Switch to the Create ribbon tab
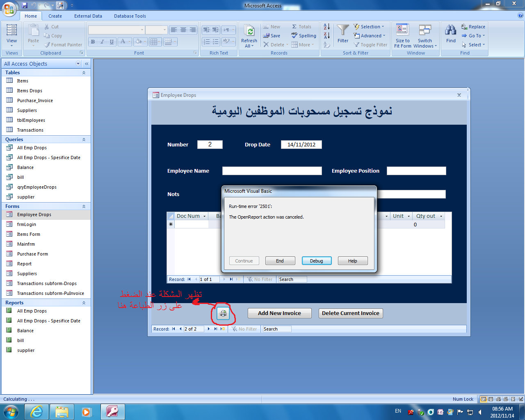This screenshot has height=420, width=525. coord(55,16)
